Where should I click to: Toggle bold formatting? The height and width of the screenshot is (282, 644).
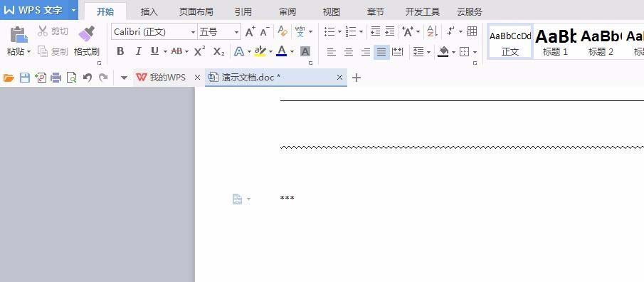120,51
